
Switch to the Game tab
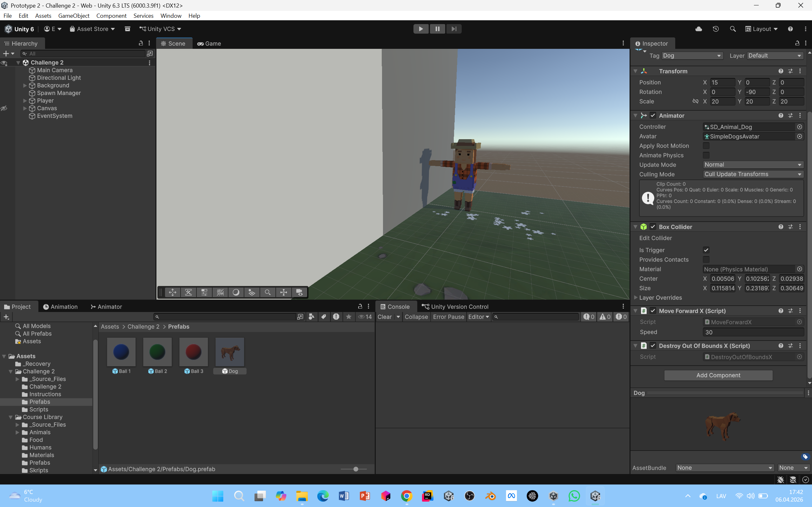[209, 43]
